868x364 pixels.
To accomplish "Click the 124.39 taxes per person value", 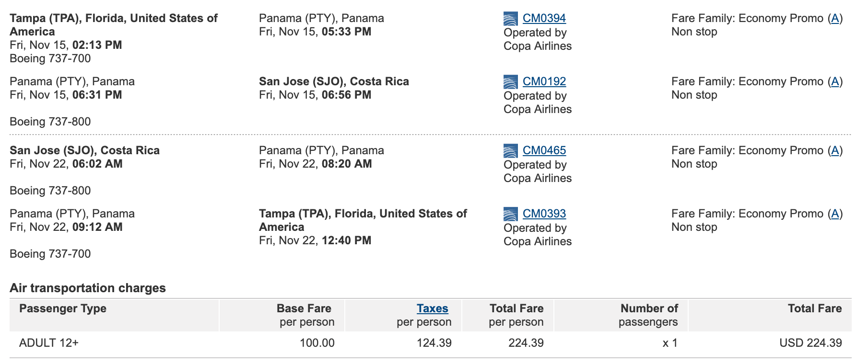I will 434,343.
